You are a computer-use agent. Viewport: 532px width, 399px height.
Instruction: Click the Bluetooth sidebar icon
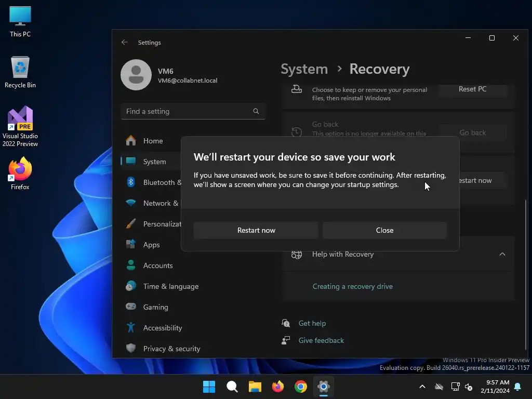[130, 182]
